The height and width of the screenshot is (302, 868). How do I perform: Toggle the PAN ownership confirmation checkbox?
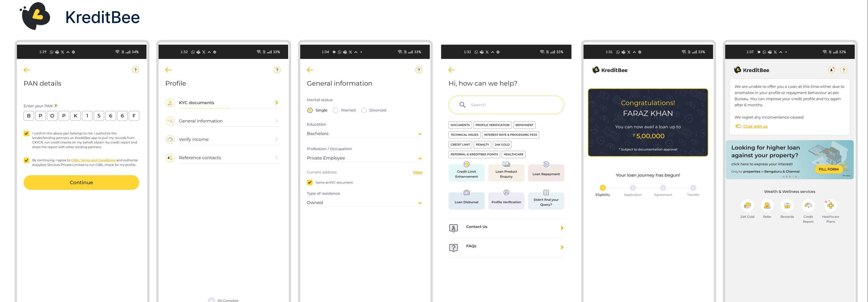(x=26, y=133)
